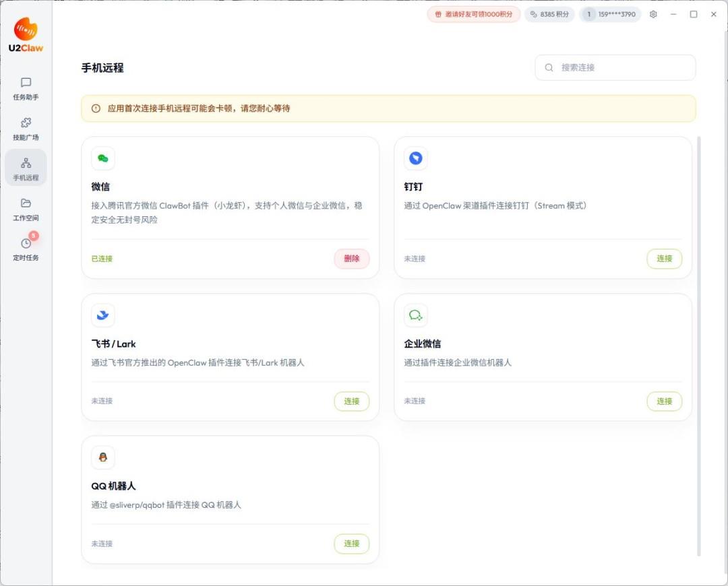Open settings via the gear icon
Image resolution: width=728 pixels, height=586 pixels.
point(653,14)
